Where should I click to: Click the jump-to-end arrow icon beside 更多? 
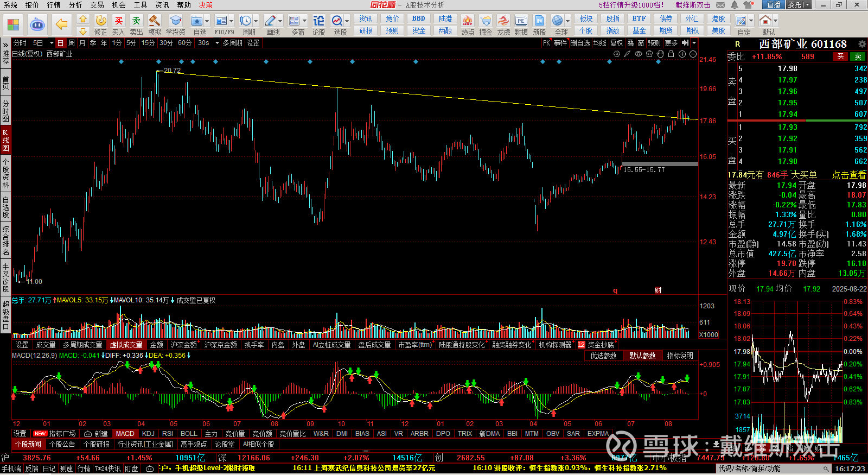[x=685, y=43]
